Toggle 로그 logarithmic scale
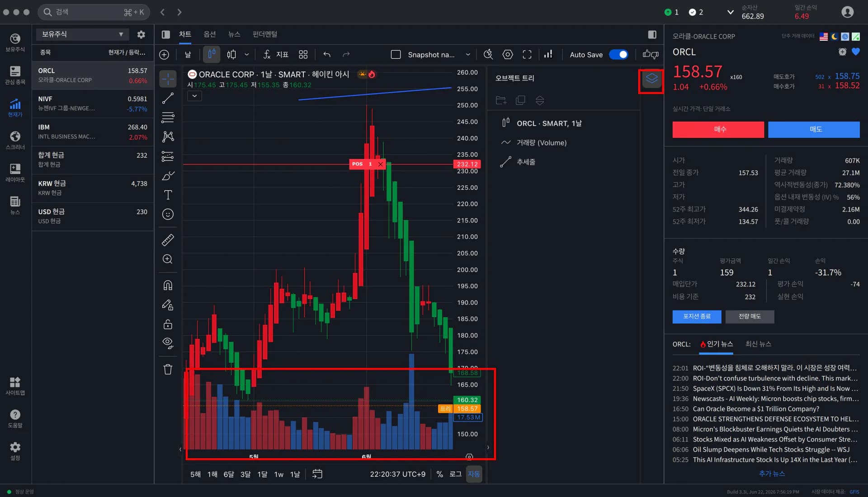The height and width of the screenshot is (497, 868). (455, 474)
